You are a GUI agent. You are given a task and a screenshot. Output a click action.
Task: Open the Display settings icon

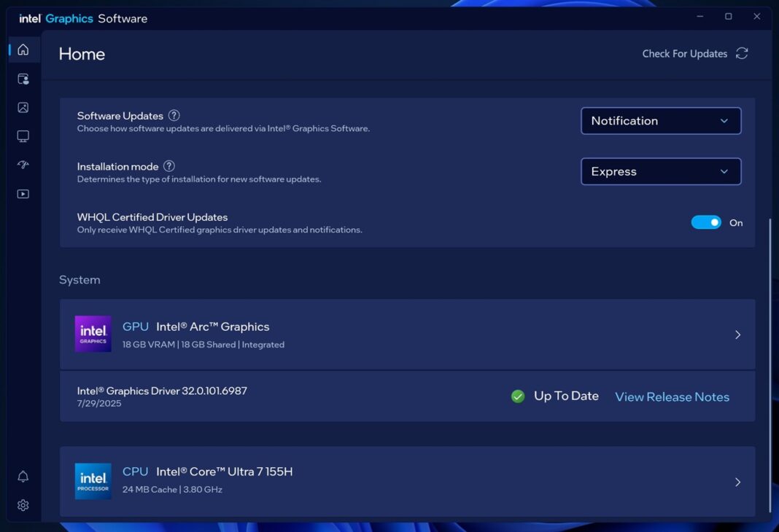(x=23, y=136)
